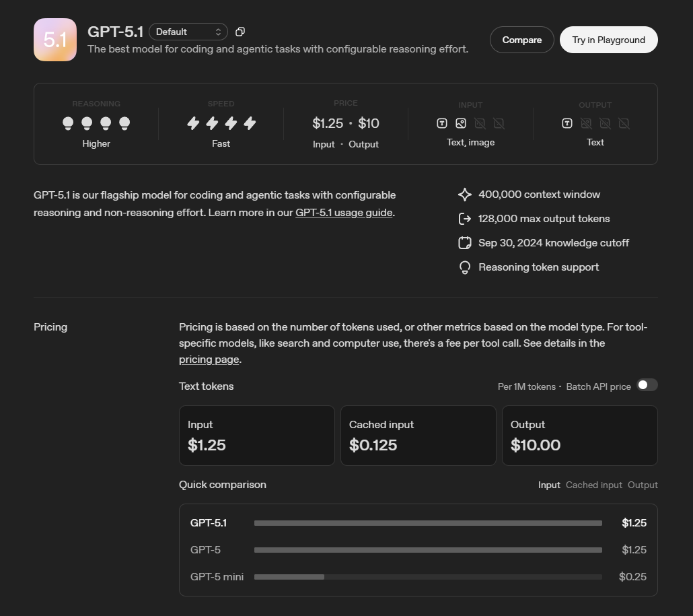Click the $0.25 price value
This screenshot has width=693, height=616.
[632, 577]
